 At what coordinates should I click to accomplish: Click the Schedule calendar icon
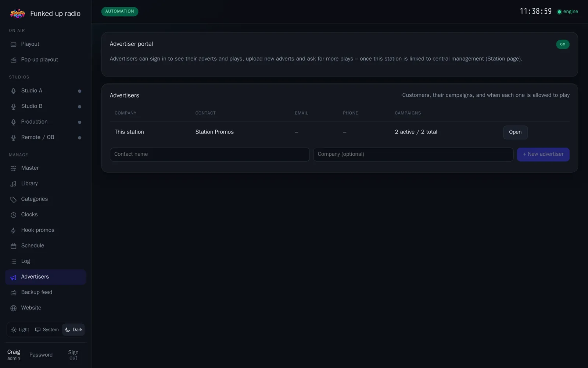[x=14, y=246]
